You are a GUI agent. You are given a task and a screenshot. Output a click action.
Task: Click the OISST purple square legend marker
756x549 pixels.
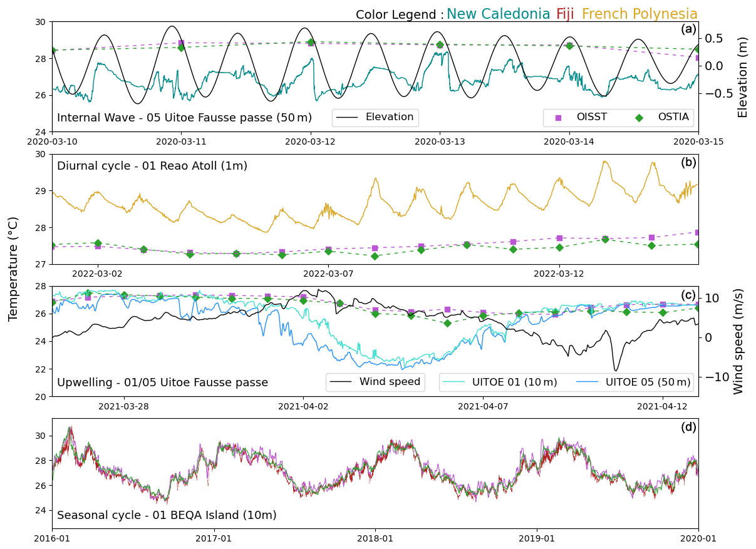click(558, 118)
